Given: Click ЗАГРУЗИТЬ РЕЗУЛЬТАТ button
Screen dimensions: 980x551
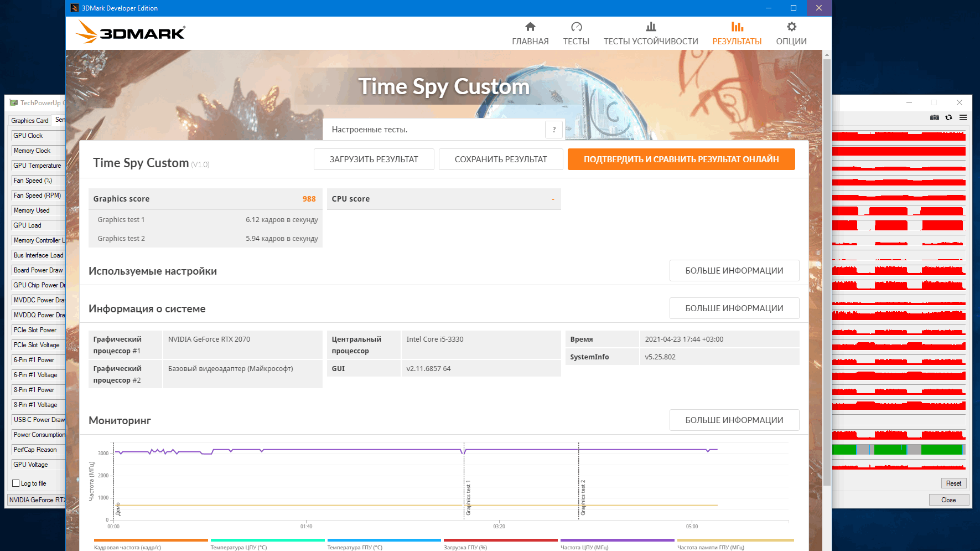Looking at the screenshot, I should (374, 159).
